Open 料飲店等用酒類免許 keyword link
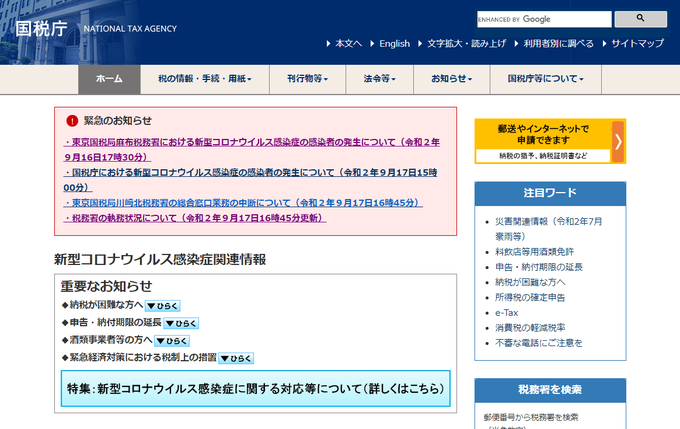The image size is (680, 429). click(534, 252)
